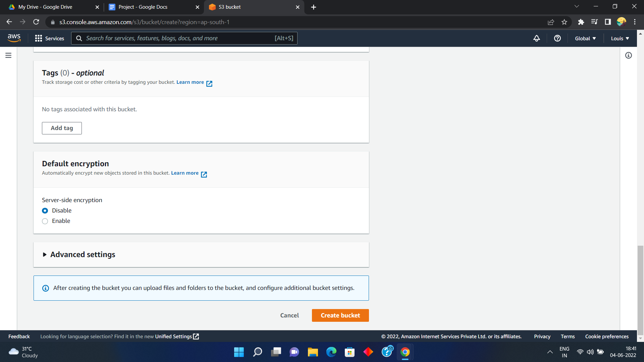Viewport: 644px width, 362px height.
Task: Select Enable server-side encryption
Action: coord(45,221)
